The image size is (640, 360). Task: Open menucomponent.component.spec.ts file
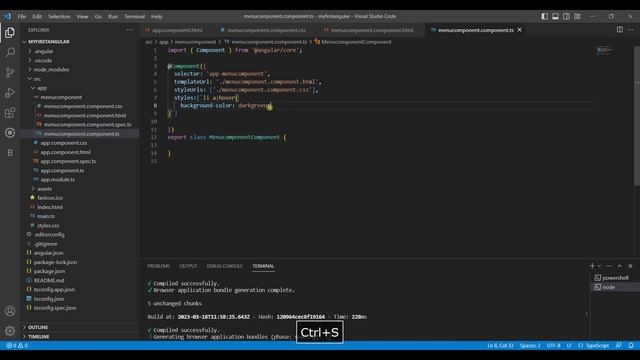(87, 124)
